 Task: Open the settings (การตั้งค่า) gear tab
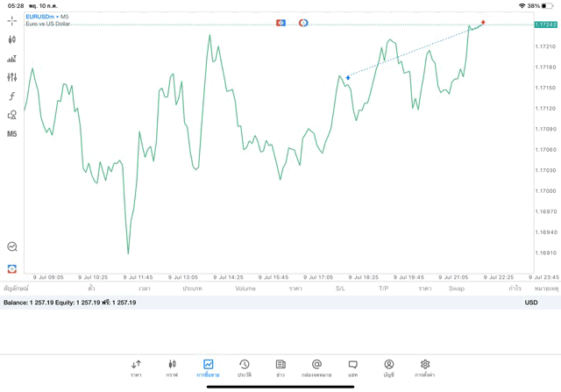point(425,367)
